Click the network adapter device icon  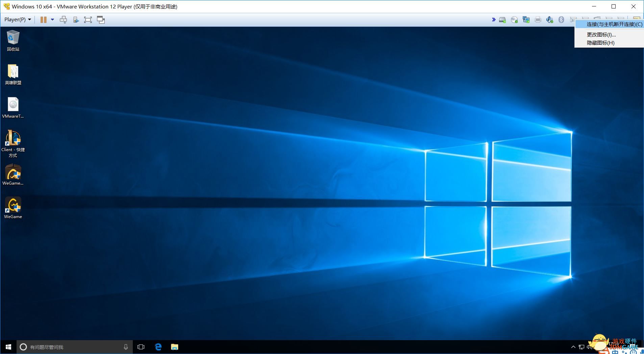[x=526, y=20]
